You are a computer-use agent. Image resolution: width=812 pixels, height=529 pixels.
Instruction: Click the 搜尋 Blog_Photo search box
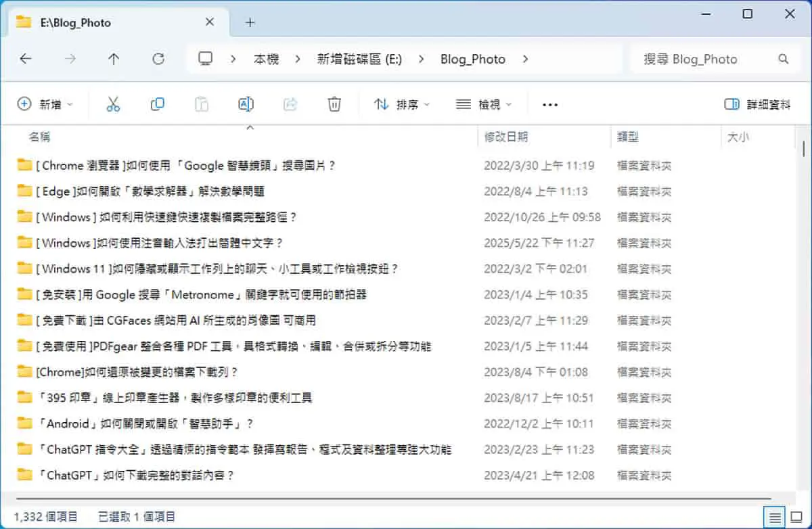716,59
